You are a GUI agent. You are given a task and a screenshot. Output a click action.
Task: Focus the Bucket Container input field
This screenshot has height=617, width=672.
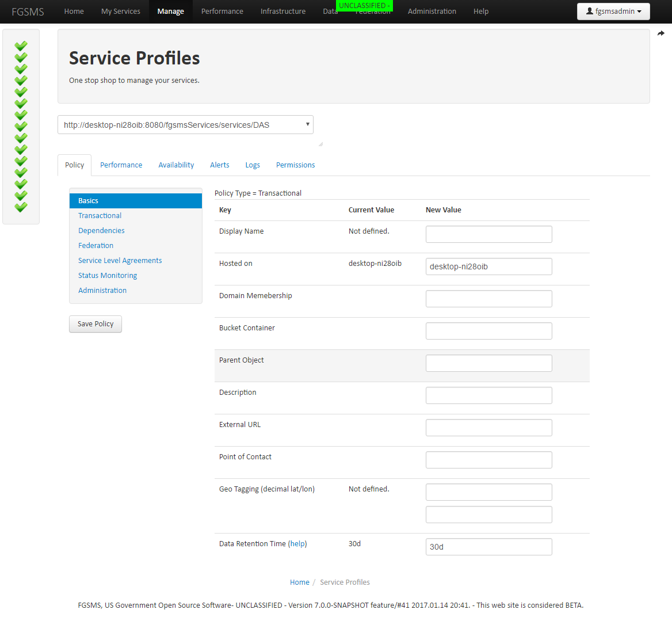pos(489,331)
